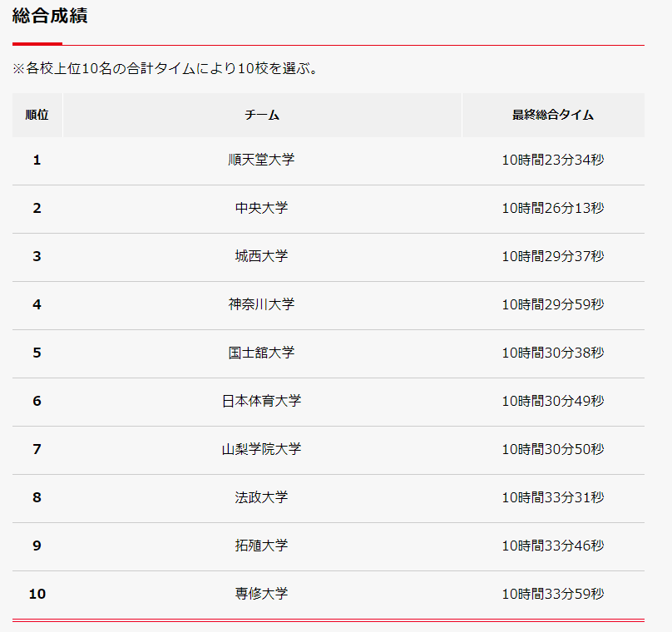Click time 10時間29分37秒

point(553,256)
